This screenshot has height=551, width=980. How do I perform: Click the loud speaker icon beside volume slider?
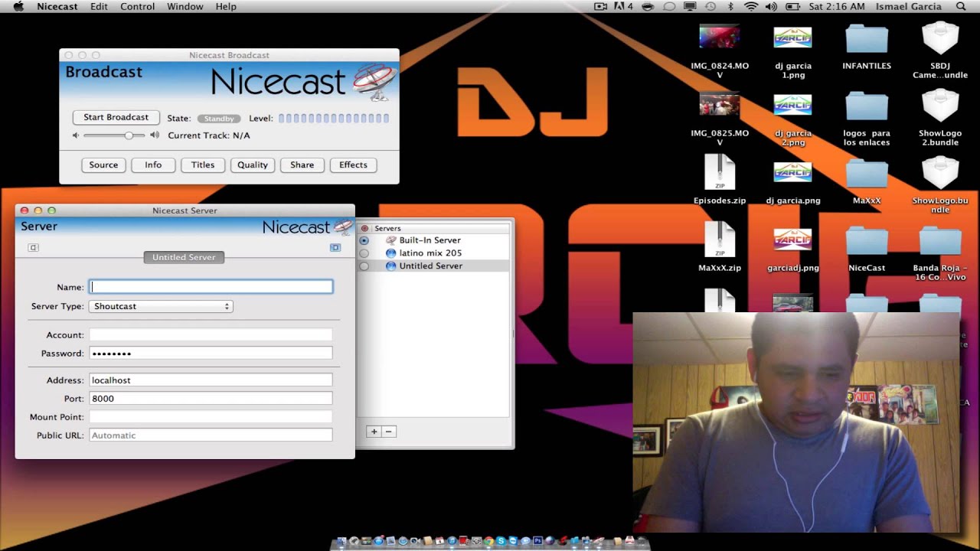(155, 135)
